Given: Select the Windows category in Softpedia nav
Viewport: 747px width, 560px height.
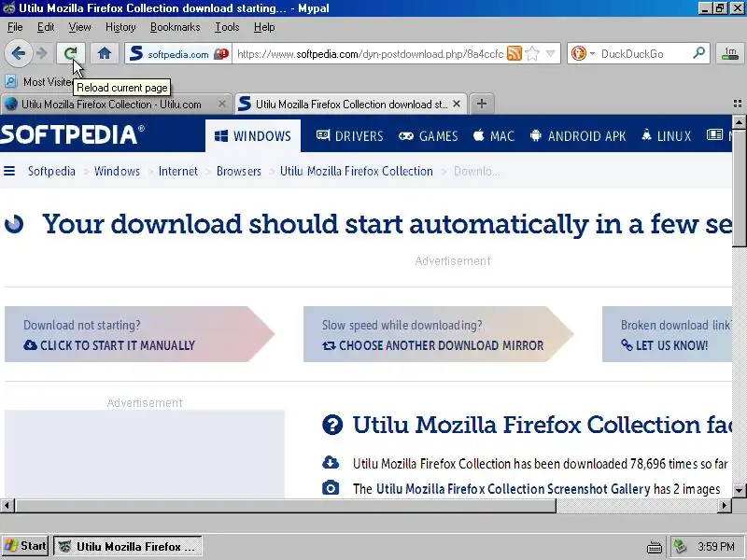Looking at the screenshot, I should click(253, 136).
